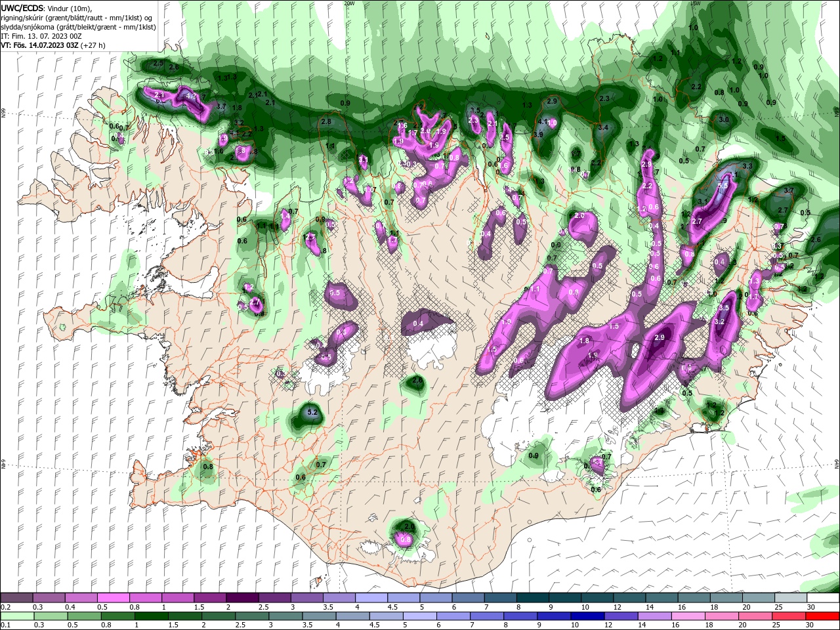The height and width of the screenshot is (630, 840).
Task: Click the 3.0 rain value on the map
Action: click(724, 120)
